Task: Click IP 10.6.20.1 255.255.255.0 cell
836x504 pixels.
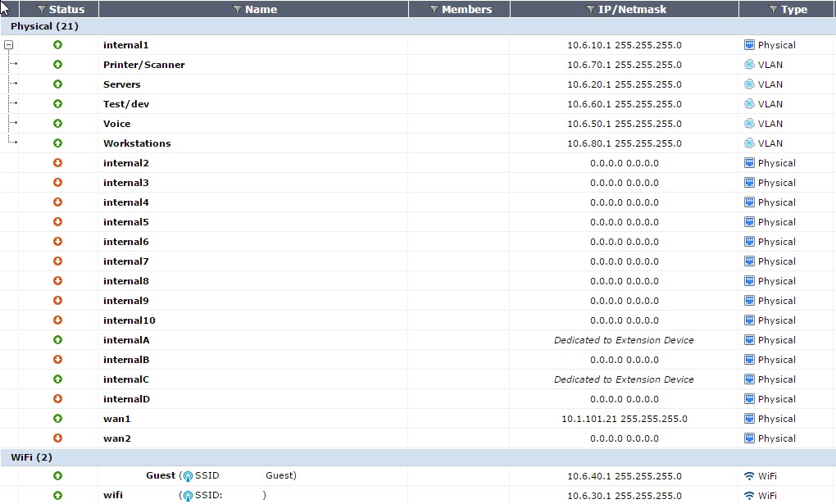Action: coord(625,84)
